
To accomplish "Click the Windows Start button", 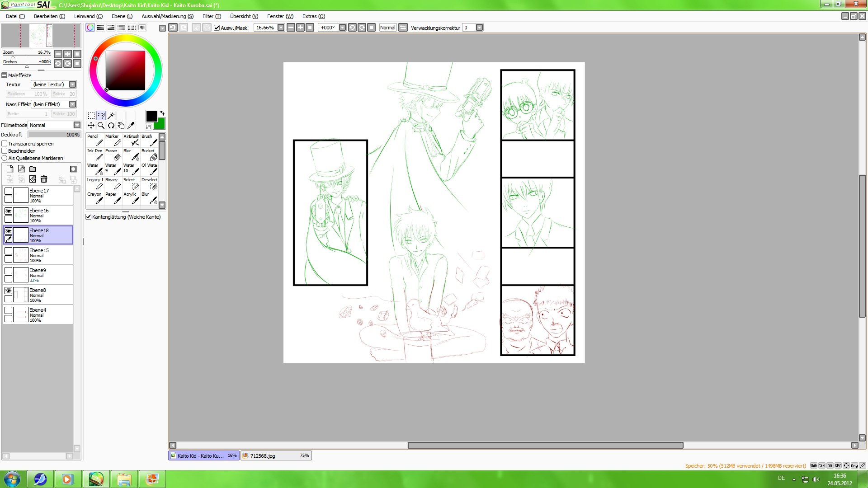I will coord(12,479).
